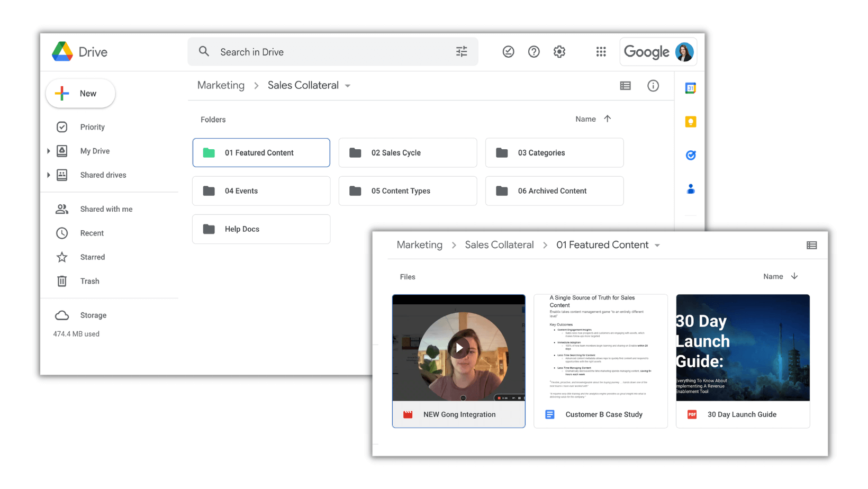Open Google Keep in side panel
Image resolution: width=868 pixels, height=489 pixels.
[690, 122]
